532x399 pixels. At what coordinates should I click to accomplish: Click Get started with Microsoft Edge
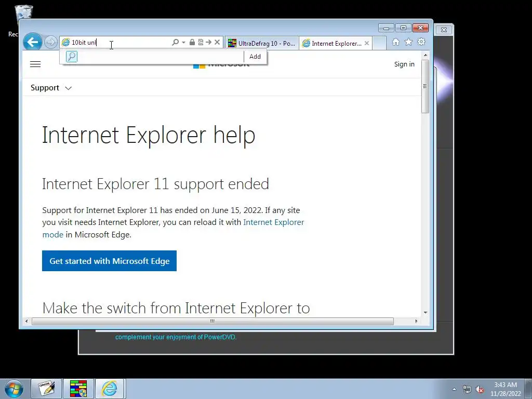pos(109,261)
